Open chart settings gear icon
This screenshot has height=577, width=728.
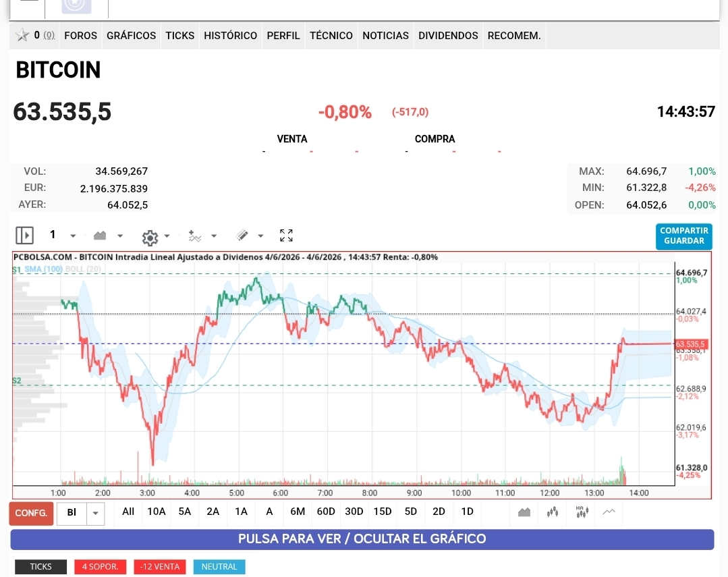(x=150, y=238)
